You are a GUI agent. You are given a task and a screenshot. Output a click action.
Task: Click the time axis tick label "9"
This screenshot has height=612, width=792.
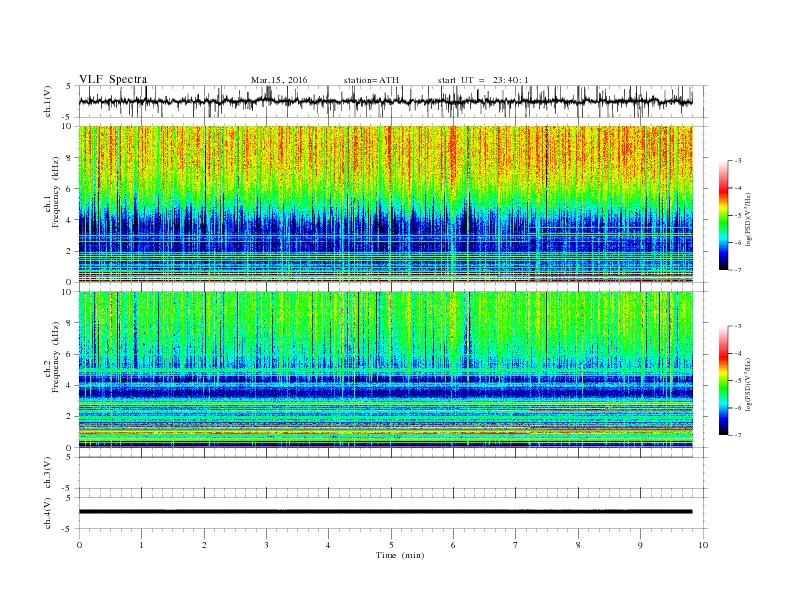coord(640,545)
